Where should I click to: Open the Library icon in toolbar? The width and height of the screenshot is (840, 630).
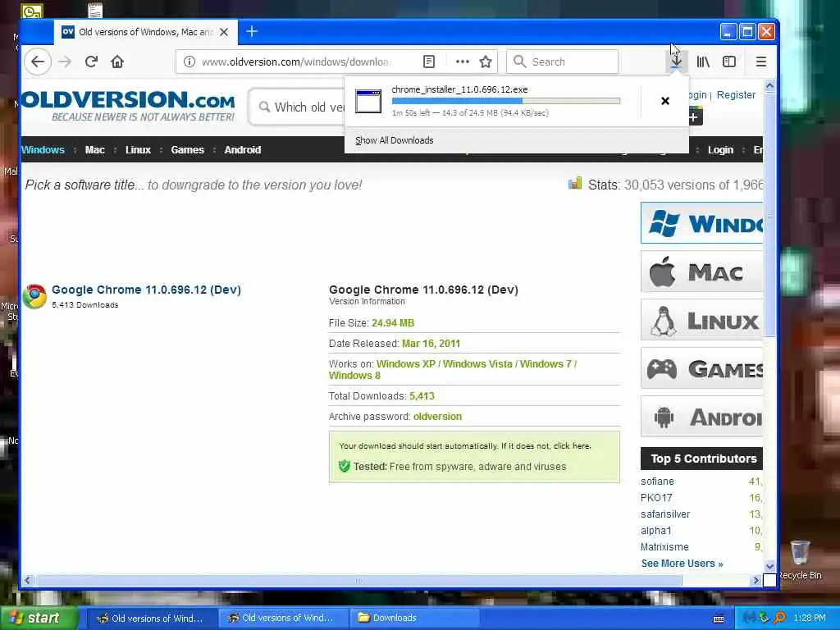[703, 62]
